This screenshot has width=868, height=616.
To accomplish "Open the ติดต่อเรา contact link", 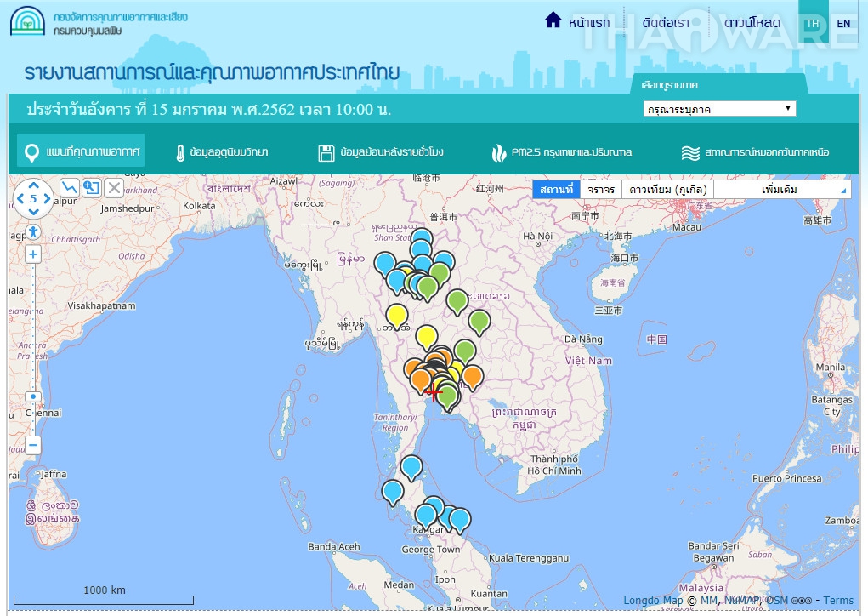I will 666,23.
